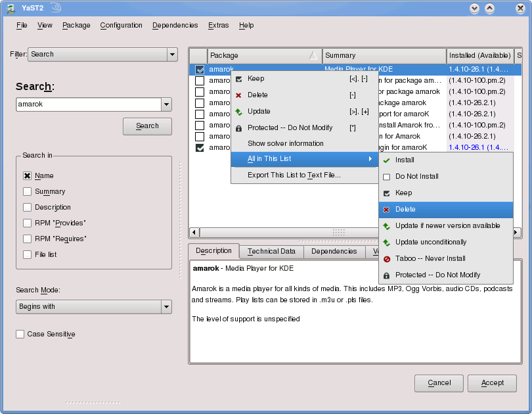Open the Package menu

pos(76,26)
